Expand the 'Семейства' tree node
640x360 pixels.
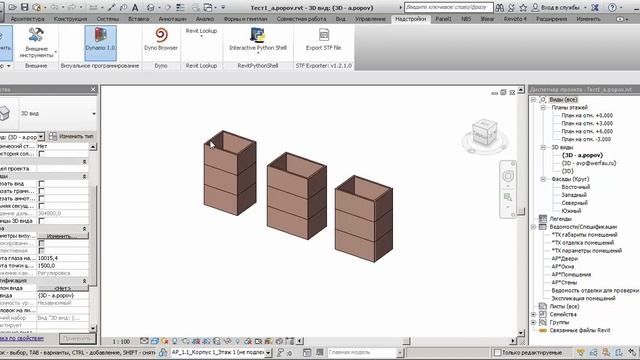pyautogui.click(x=533, y=314)
